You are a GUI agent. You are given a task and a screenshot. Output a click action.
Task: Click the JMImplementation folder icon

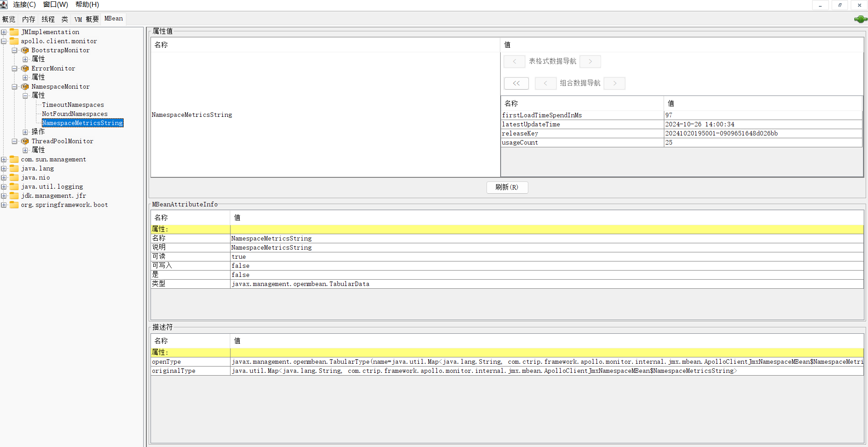14,32
